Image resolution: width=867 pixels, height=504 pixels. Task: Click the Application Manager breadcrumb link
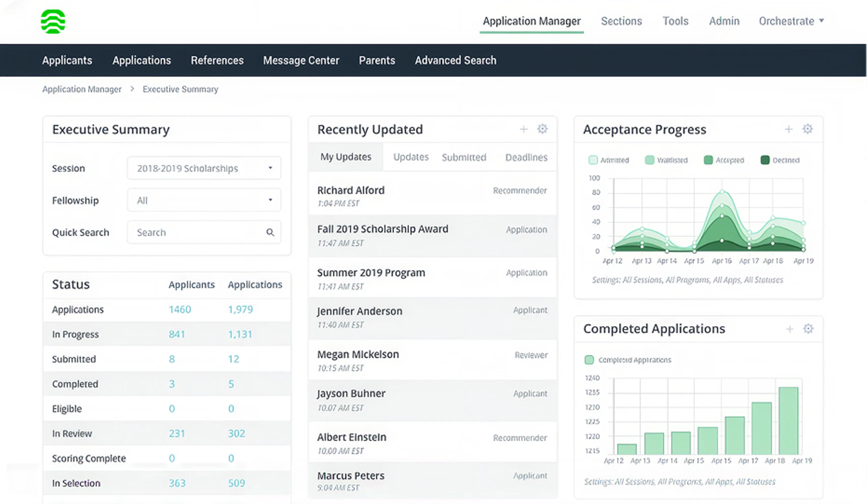pyautogui.click(x=82, y=89)
